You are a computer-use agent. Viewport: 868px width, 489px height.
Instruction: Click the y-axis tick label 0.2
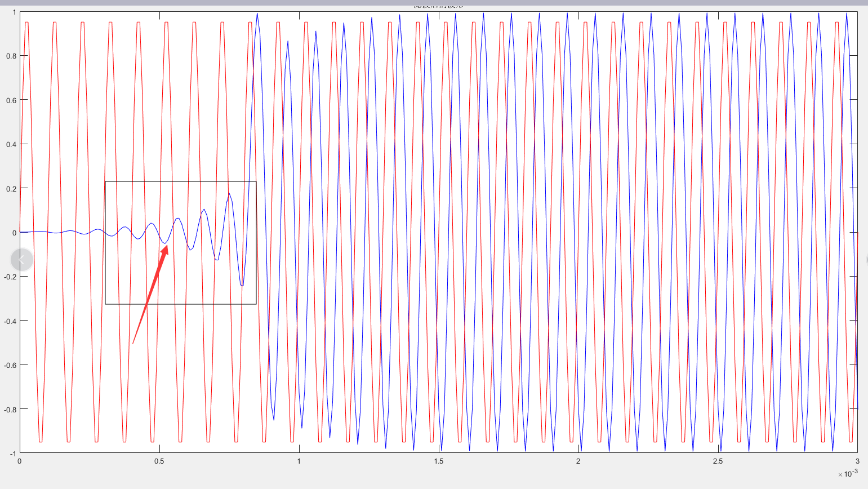click(12, 188)
